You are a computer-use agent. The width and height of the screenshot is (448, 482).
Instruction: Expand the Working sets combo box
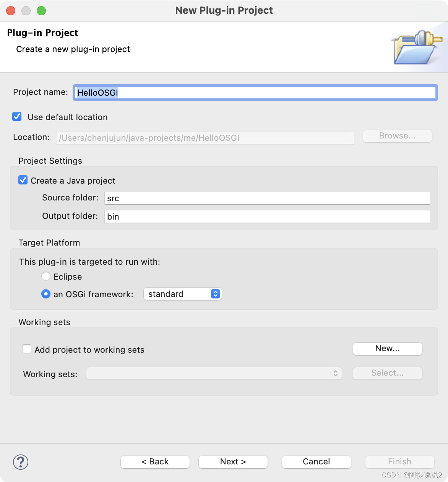coord(214,373)
